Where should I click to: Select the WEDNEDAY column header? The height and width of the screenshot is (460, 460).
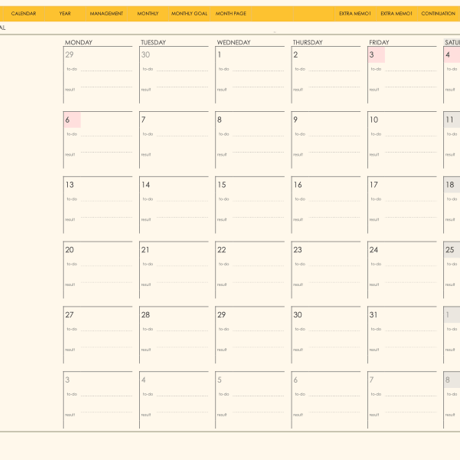click(233, 42)
